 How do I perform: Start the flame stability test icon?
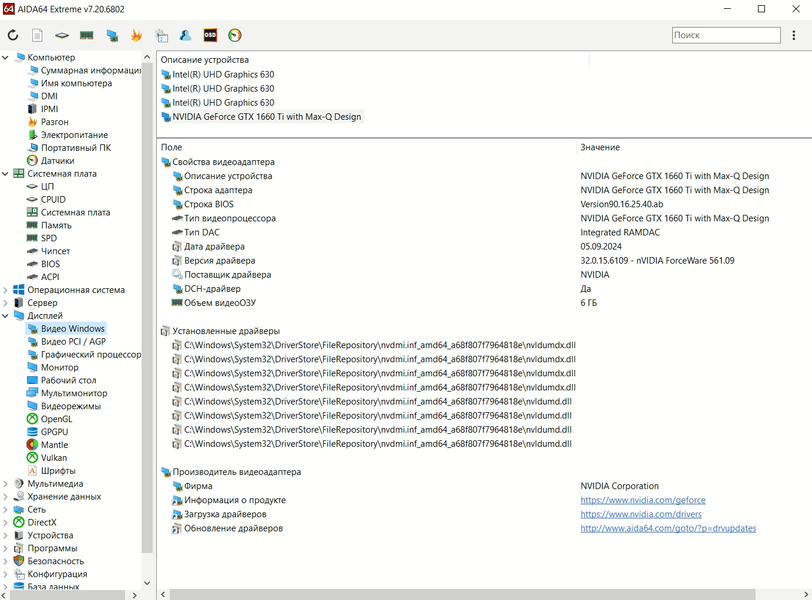[136, 35]
